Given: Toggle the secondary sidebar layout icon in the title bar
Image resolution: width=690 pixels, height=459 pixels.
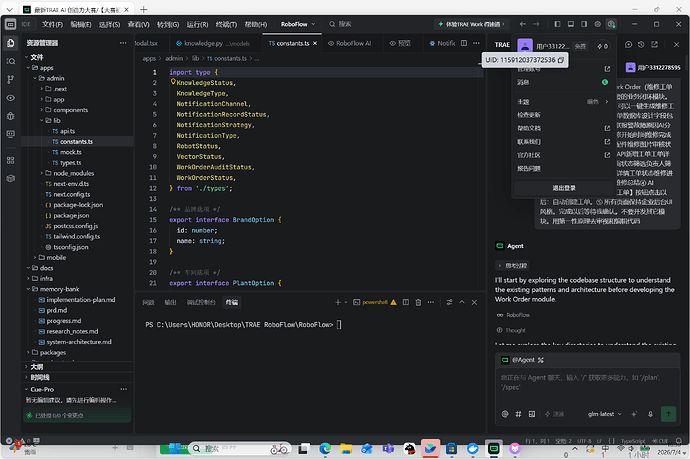Looking at the screenshot, I should pos(584,24).
